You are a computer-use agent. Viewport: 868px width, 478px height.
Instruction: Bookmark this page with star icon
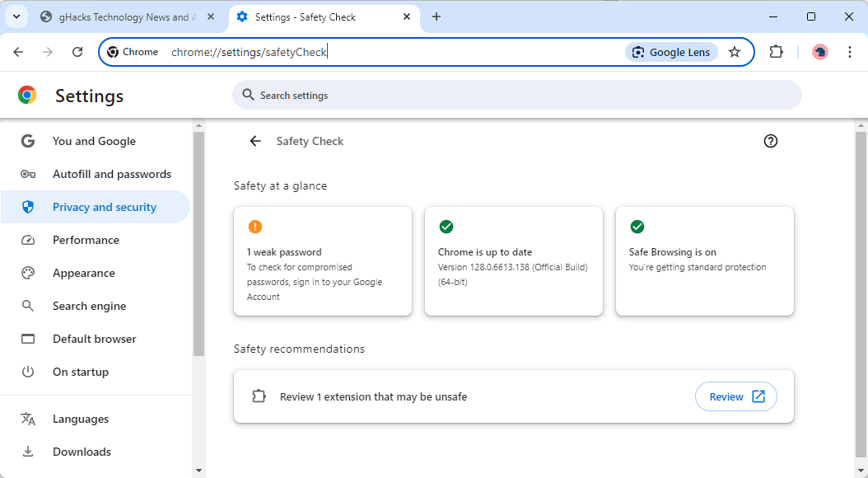(x=735, y=52)
